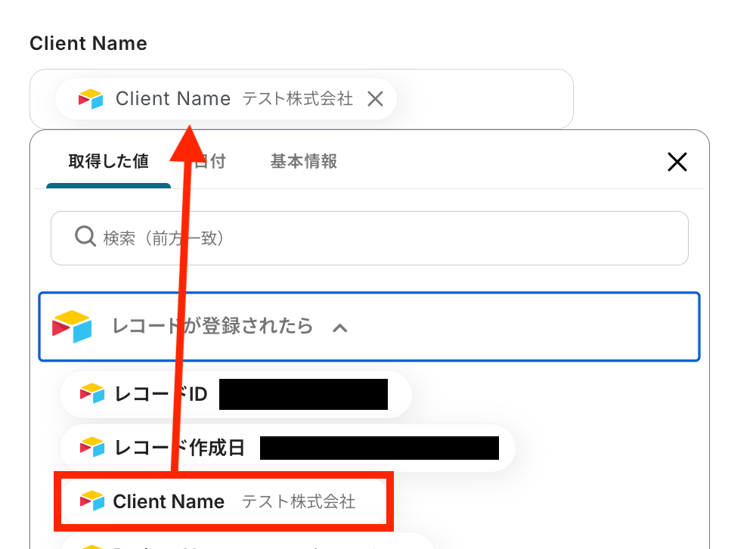Image resolution: width=756 pixels, height=549 pixels.
Task: Open the 基本情報 tab
Action: 303,162
